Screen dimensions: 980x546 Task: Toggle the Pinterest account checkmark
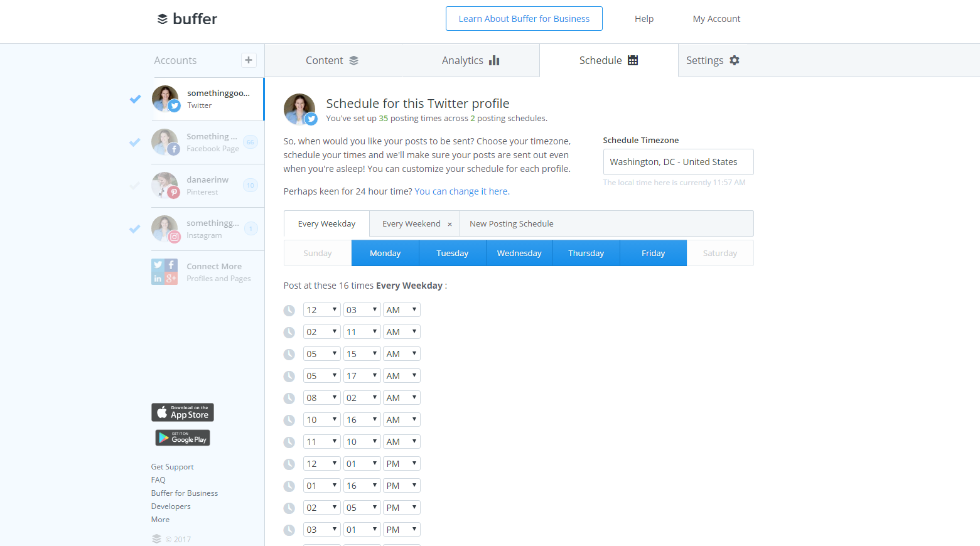[x=135, y=185]
